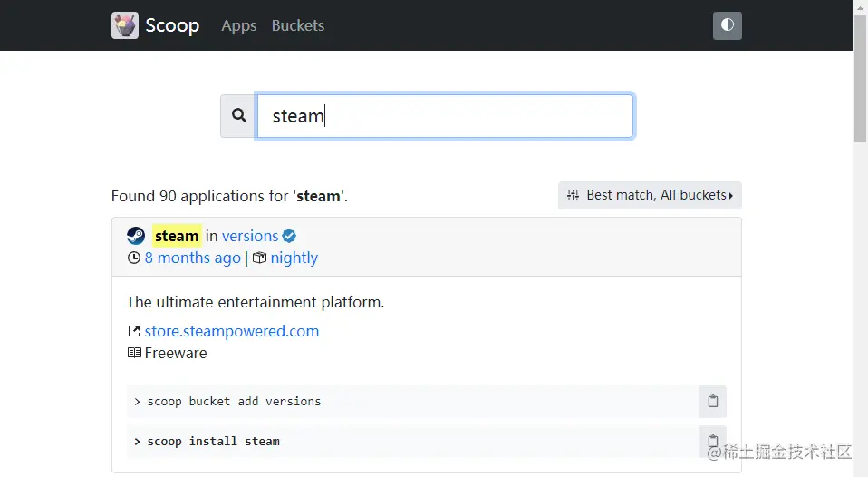Click the Scoop logo icon
868x477 pixels.
point(124,25)
